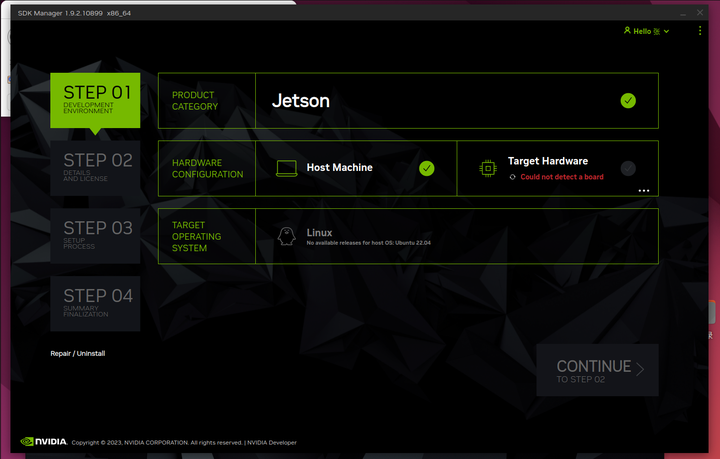Screen dimensions: 720x459
Task: Close the SDK Manager window
Action: click(x=700, y=12)
